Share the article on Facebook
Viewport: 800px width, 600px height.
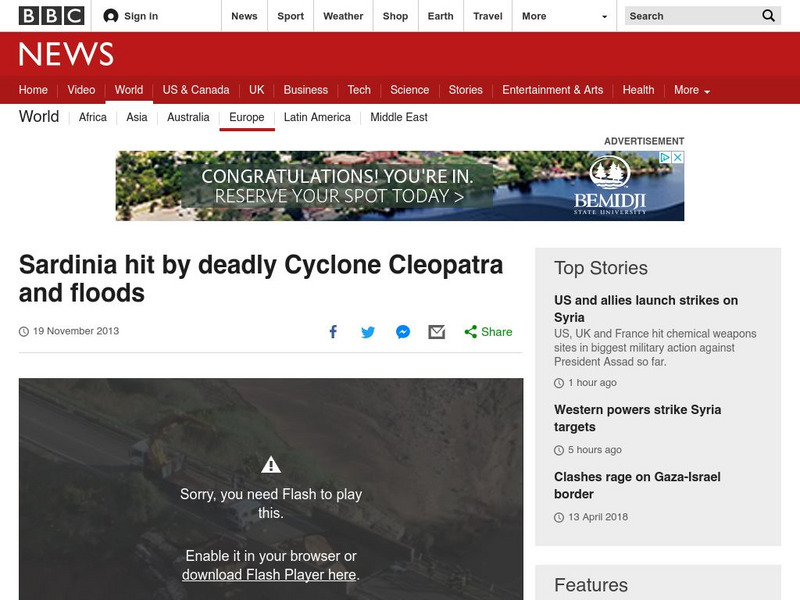(334, 332)
